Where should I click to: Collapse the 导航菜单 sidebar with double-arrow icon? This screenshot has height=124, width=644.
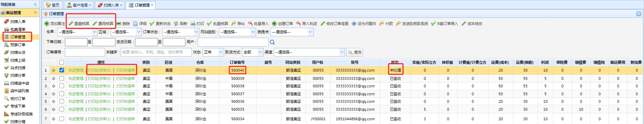pyautogui.click(x=35, y=4)
